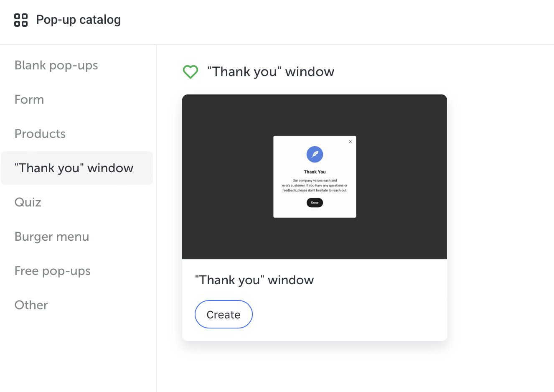Screen dimensions: 554x392
Task: Click the bold "Thank You" heading in preview
Action: point(315,172)
